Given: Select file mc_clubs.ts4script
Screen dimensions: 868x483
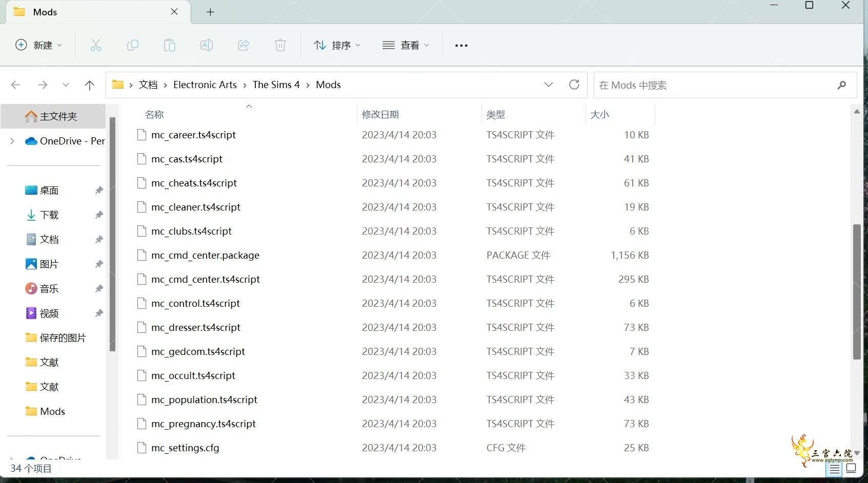Looking at the screenshot, I should 191,231.
